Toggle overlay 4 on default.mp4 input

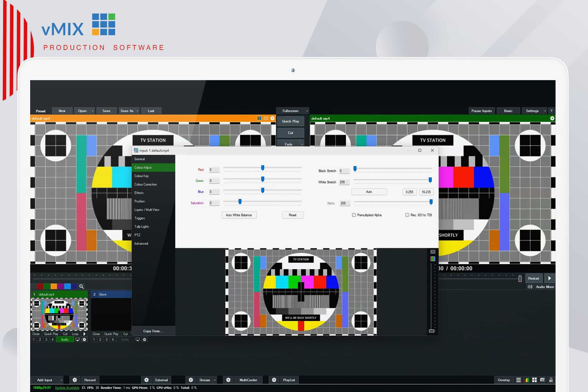point(52,339)
